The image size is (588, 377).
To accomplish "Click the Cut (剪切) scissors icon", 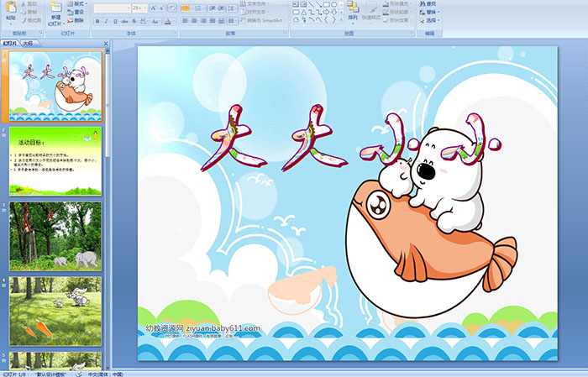I will [x=24, y=3].
